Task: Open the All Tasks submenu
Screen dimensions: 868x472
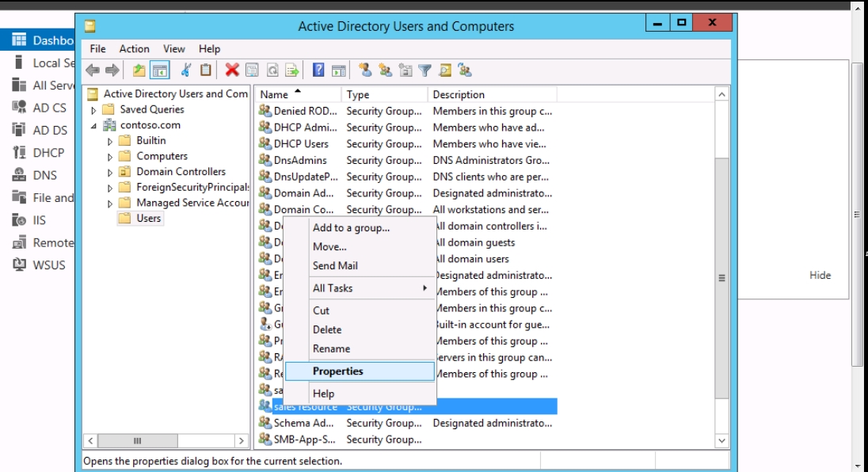Action: (370, 288)
